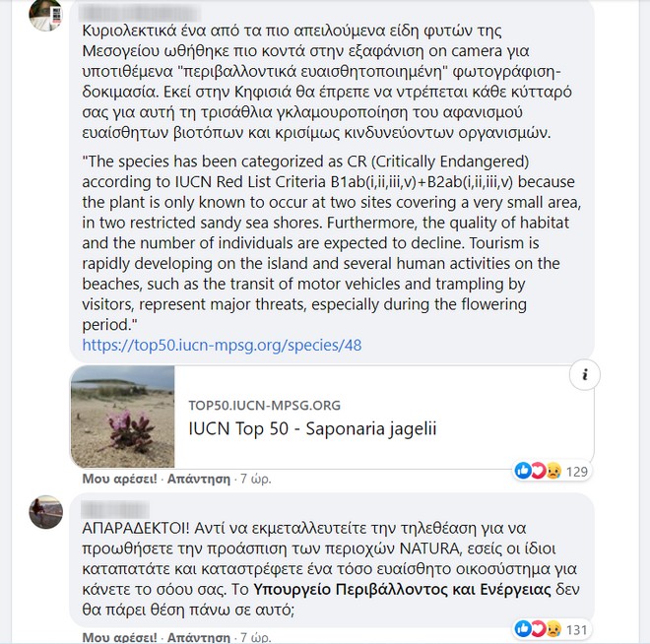Open the 129 reactions count
This screenshot has width=650, height=644.
(577, 472)
